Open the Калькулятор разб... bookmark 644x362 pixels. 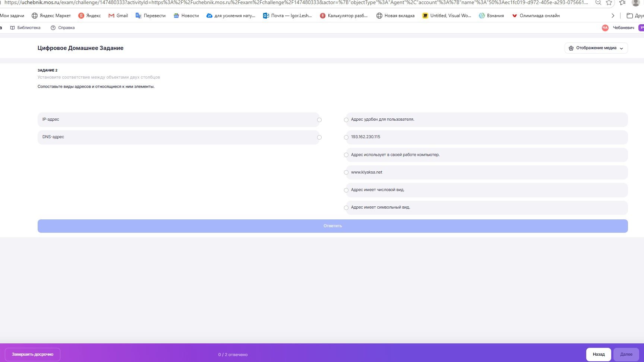[x=344, y=16]
